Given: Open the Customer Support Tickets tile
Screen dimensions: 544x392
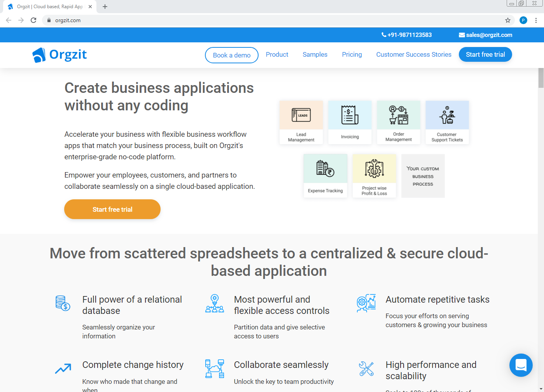Looking at the screenshot, I should click(447, 122).
